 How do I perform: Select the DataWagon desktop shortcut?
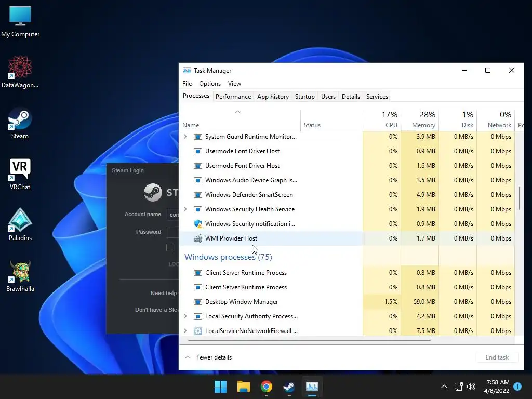pos(20,72)
